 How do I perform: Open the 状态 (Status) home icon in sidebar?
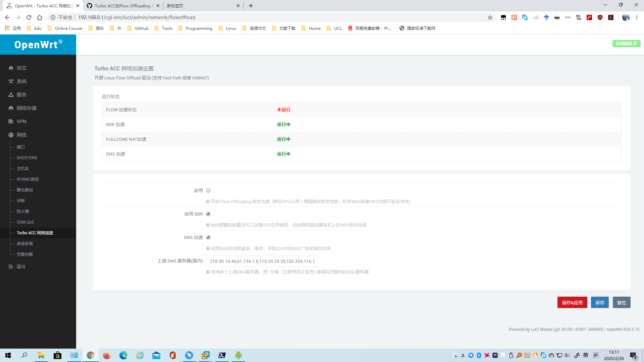[11, 68]
